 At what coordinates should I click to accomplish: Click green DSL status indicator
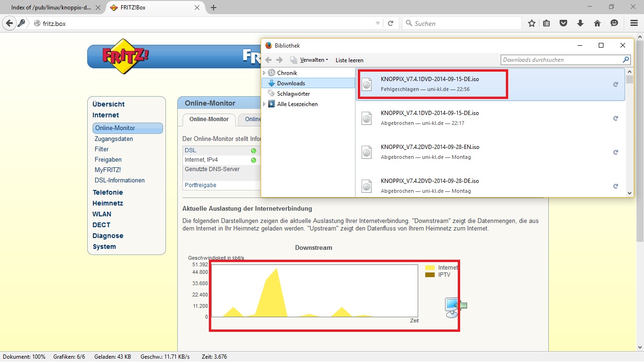pyautogui.click(x=254, y=151)
